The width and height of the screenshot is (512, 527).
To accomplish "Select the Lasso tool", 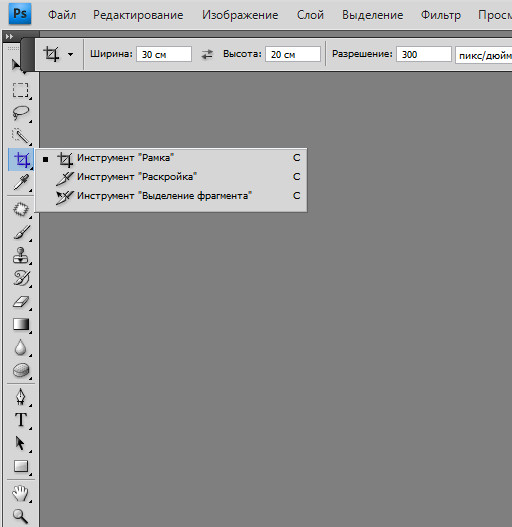I will click(x=21, y=113).
